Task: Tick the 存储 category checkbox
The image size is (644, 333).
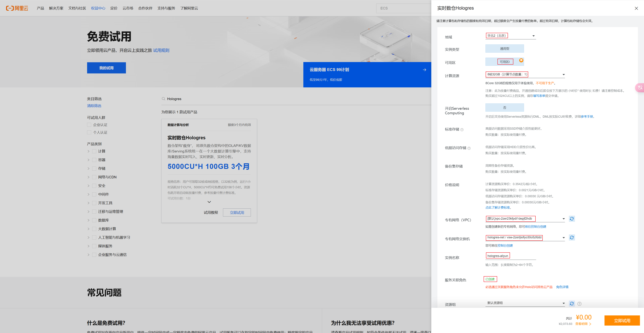Action: point(94,169)
